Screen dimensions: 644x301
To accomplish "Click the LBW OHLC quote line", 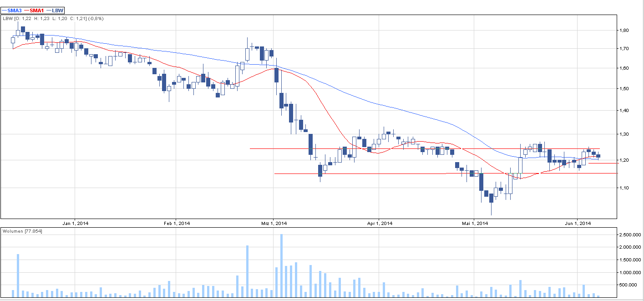I will (x=53, y=19).
